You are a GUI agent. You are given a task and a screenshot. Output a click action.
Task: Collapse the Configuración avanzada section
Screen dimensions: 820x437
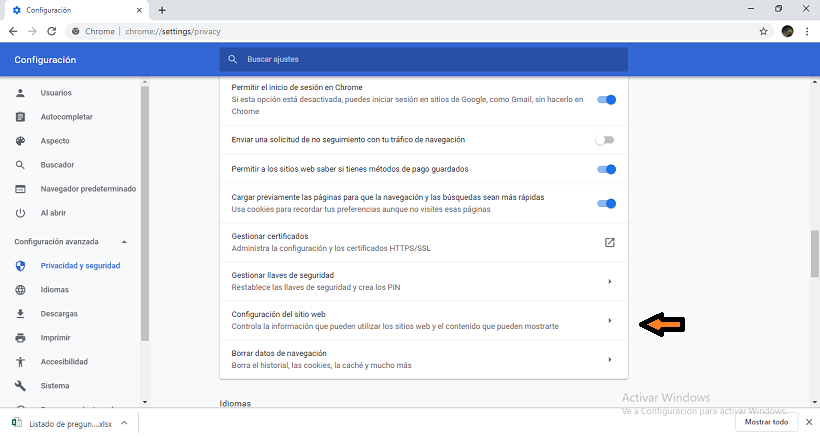(124, 242)
